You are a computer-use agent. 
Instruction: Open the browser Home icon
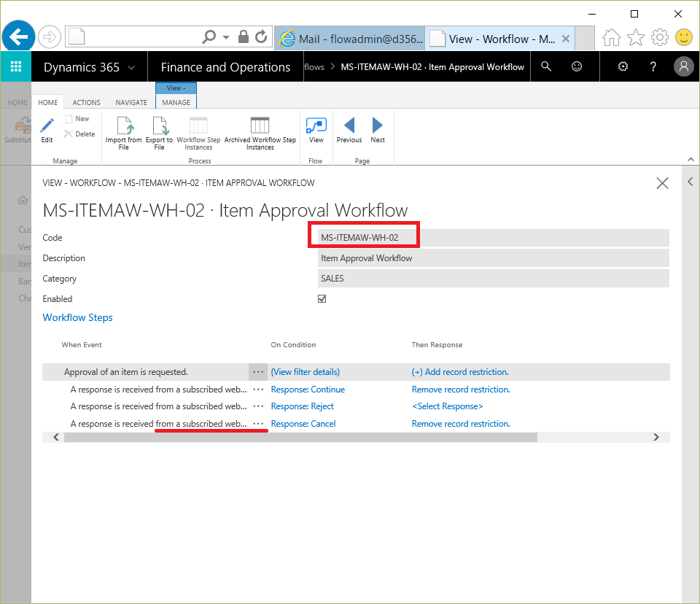(x=611, y=37)
